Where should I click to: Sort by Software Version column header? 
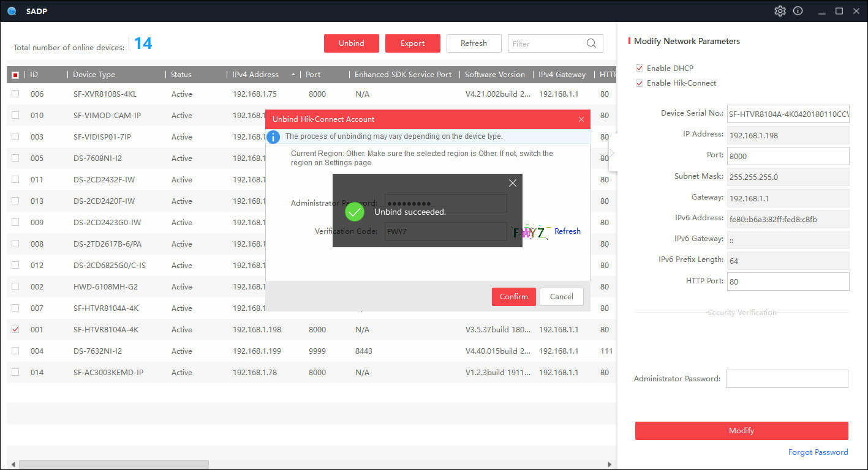point(495,75)
